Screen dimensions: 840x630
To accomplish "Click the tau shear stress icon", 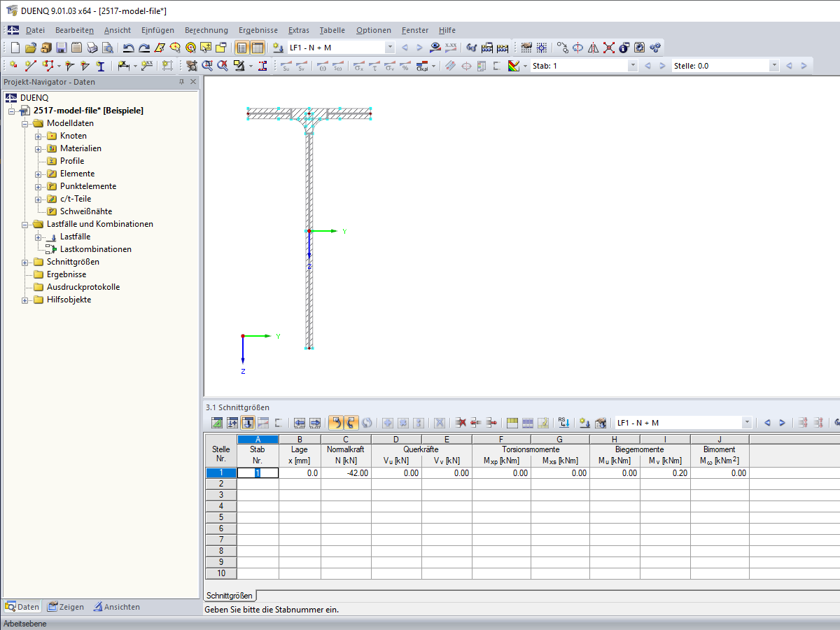I will [374, 66].
